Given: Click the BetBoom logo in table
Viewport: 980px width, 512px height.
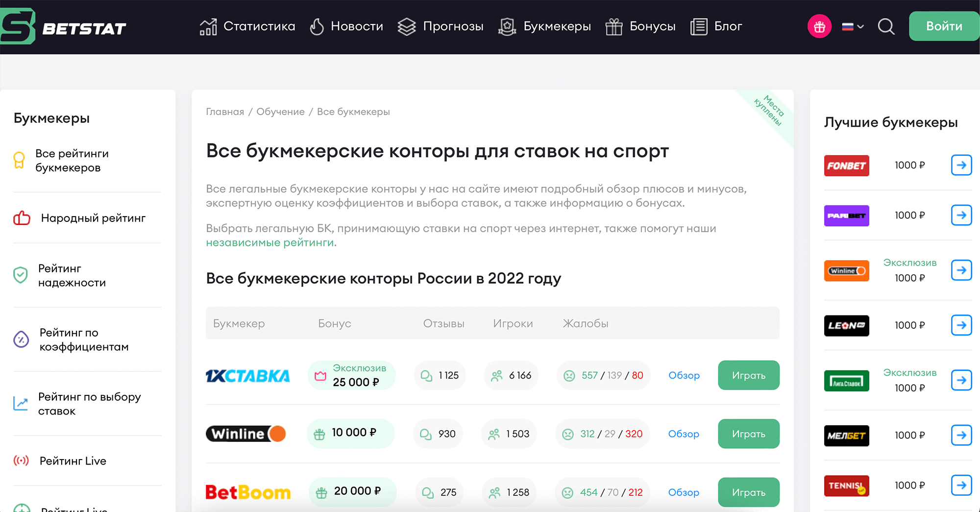Looking at the screenshot, I should 248,492.
